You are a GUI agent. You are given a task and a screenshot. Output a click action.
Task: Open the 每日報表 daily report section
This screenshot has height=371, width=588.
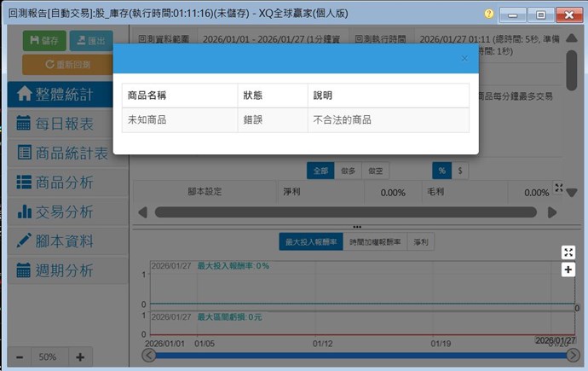66,124
